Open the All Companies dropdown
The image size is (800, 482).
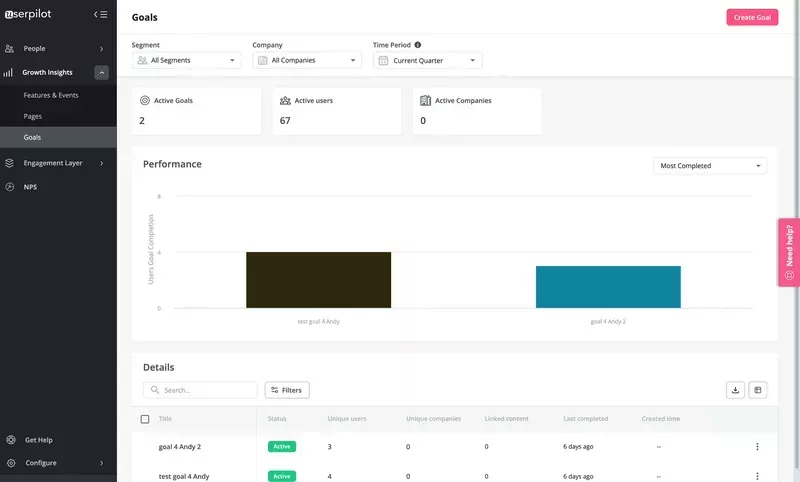(306, 61)
